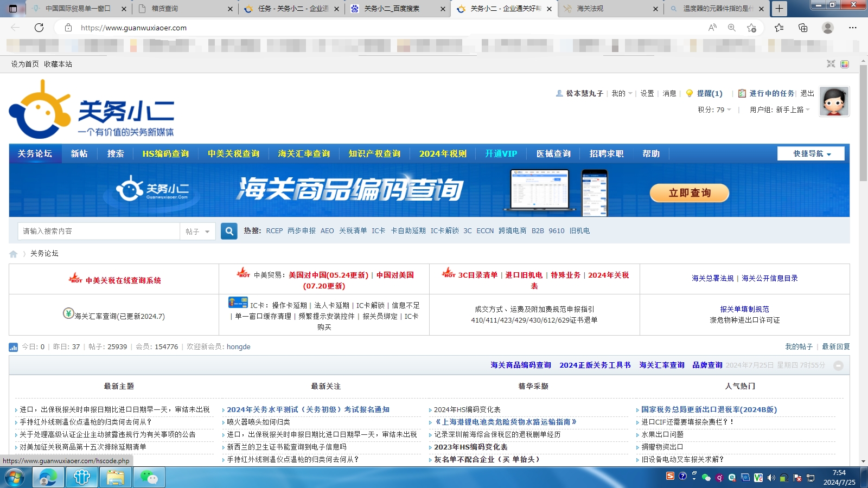Click the browser back arrow

(x=15, y=28)
